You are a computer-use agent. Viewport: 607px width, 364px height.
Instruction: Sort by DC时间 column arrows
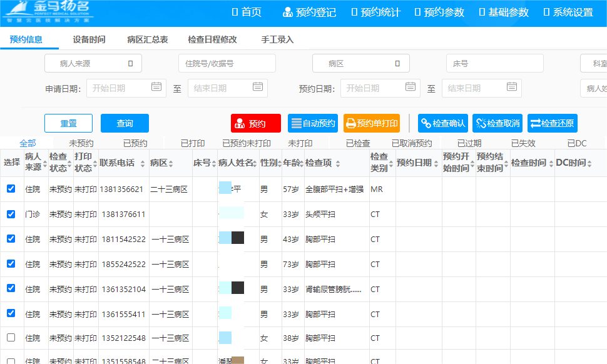[589, 164]
